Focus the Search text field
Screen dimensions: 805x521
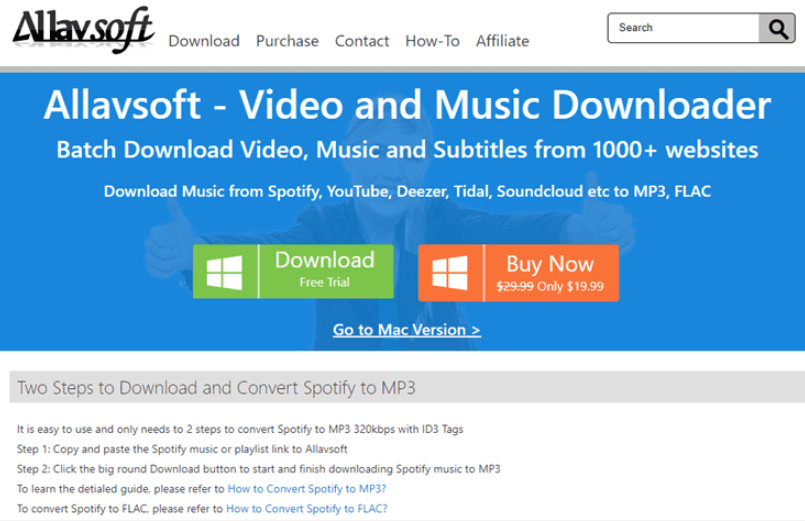tap(683, 28)
